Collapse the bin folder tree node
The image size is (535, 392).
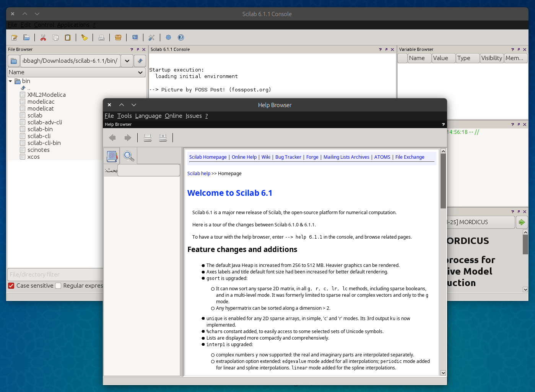[10, 81]
